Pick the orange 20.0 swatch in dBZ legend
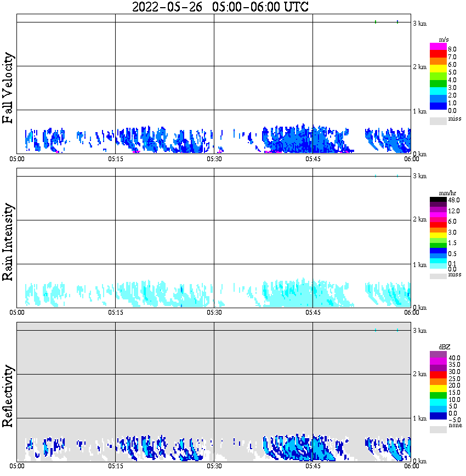This screenshot has width=466, height=476. [438, 382]
